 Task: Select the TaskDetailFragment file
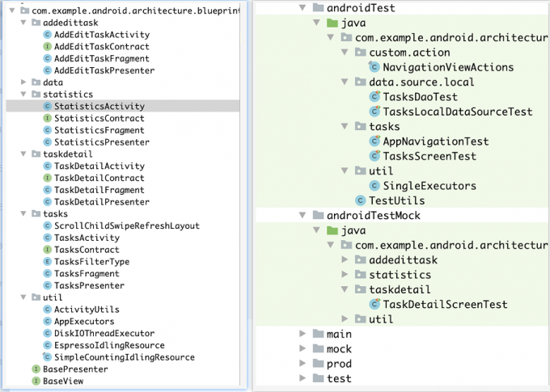tap(99, 190)
